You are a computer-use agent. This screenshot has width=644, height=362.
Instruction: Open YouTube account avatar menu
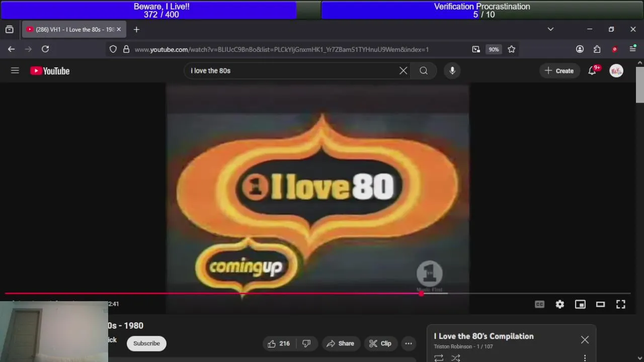616,71
